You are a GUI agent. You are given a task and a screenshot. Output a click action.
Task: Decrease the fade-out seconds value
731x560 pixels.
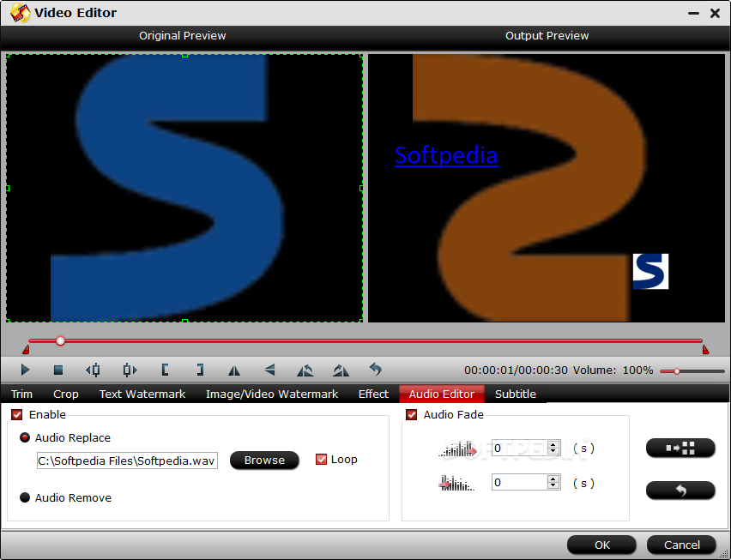point(553,486)
